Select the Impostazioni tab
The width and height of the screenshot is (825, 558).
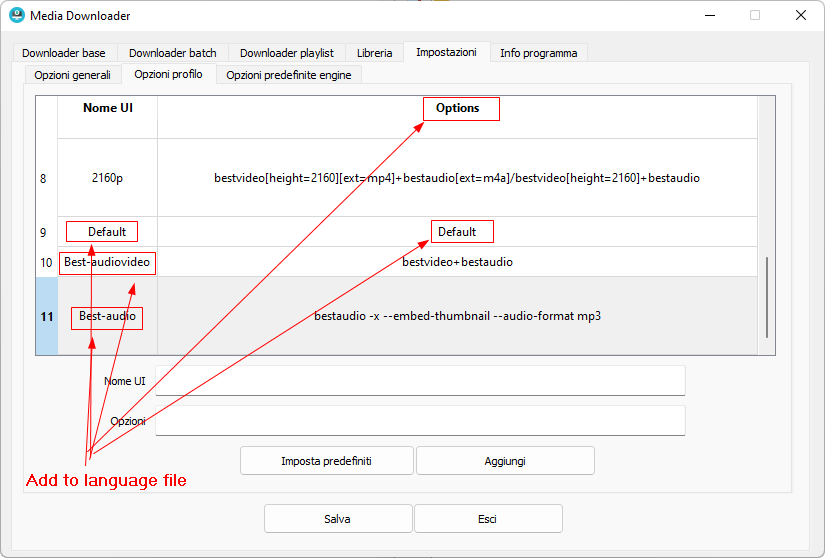point(447,52)
